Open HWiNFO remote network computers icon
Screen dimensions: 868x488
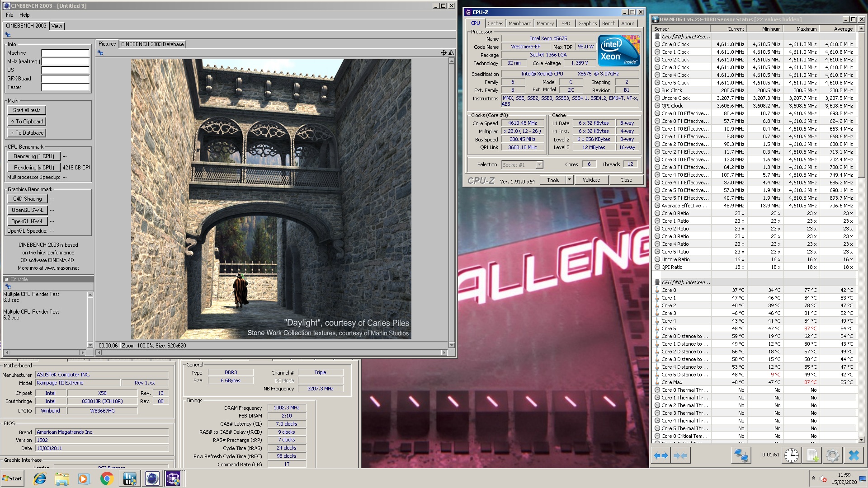click(x=741, y=455)
